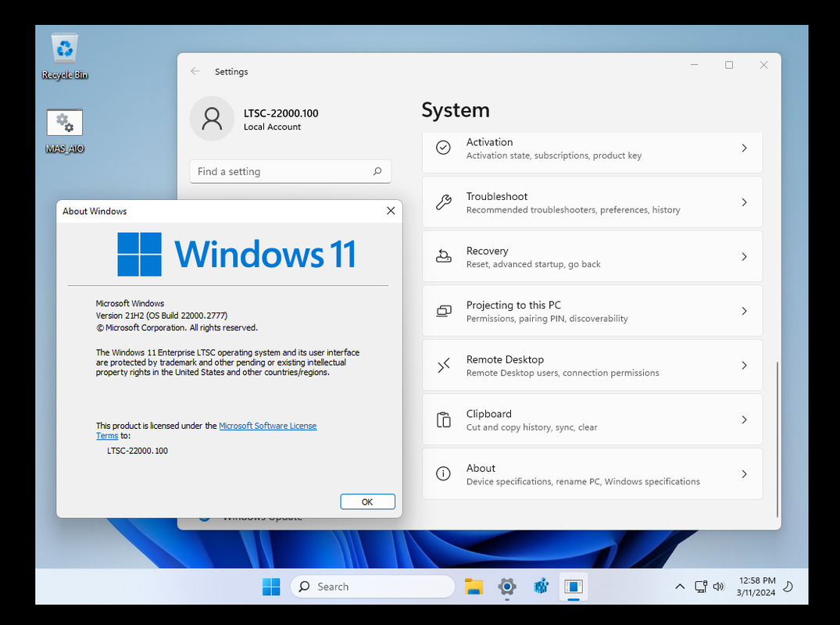Click the Microsoft Corporation copyright line

pyautogui.click(x=177, y=328)
